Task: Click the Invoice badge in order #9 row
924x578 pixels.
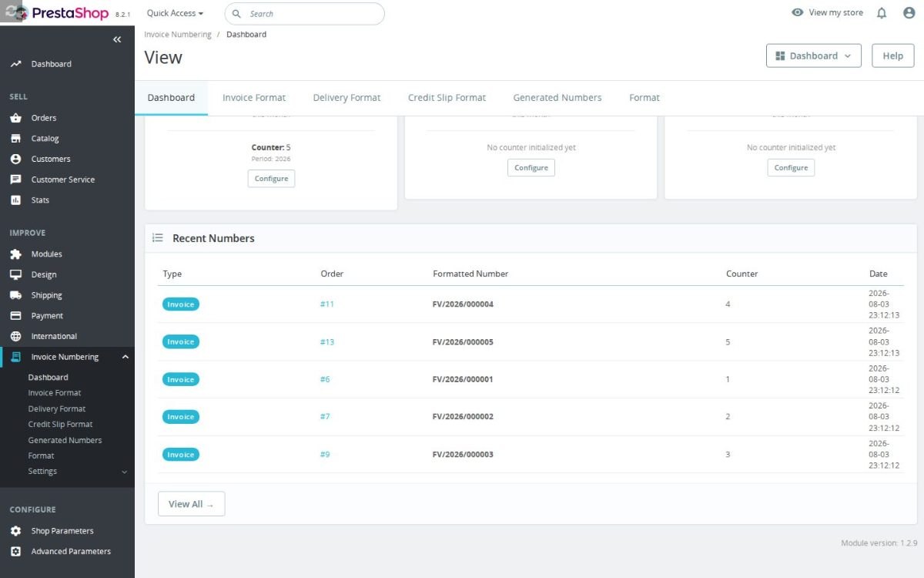Action: (181, 455)
